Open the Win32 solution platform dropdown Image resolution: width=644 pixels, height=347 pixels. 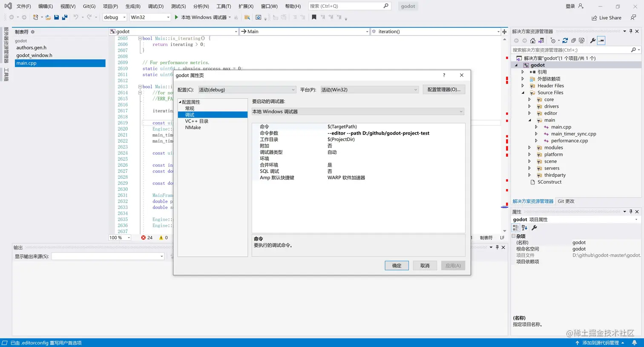coord(150,17)
